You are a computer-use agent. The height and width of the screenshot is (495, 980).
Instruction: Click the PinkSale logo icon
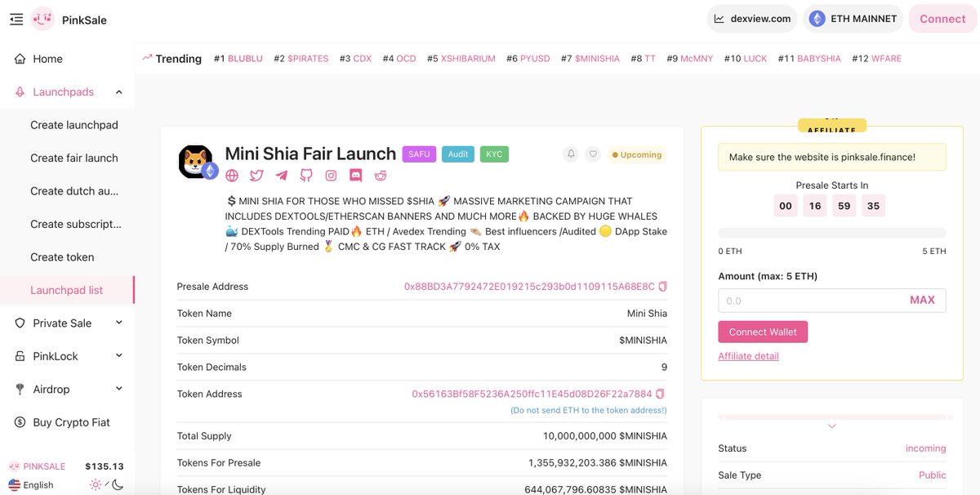[42, 19]
